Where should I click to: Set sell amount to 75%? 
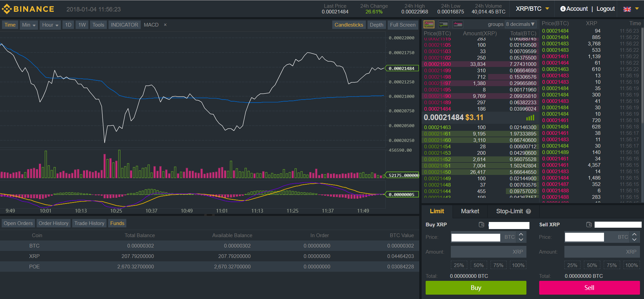pos(612,265)
